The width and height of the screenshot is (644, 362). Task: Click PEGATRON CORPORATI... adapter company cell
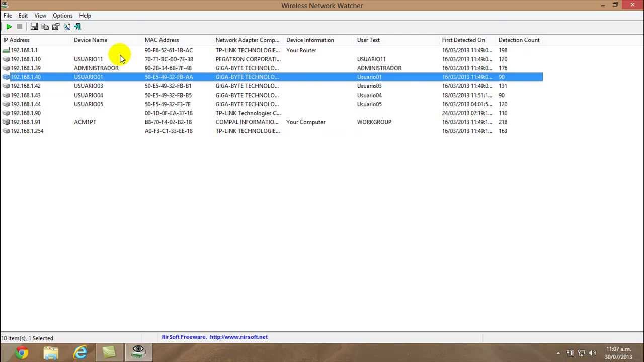[248, 59]
